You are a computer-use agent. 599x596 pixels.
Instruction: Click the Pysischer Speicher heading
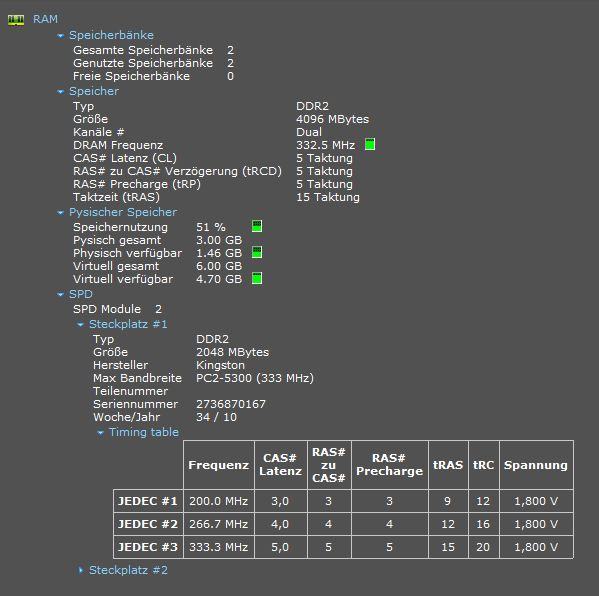tap(123, 212)
